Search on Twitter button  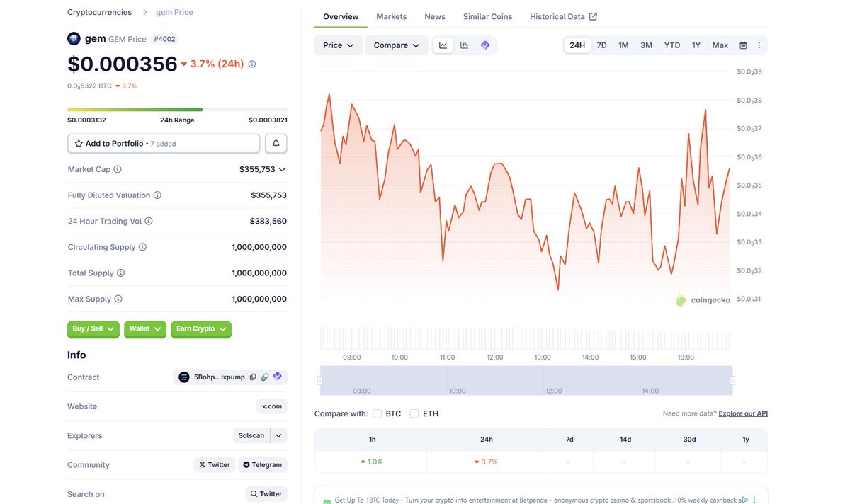(266, 494)
